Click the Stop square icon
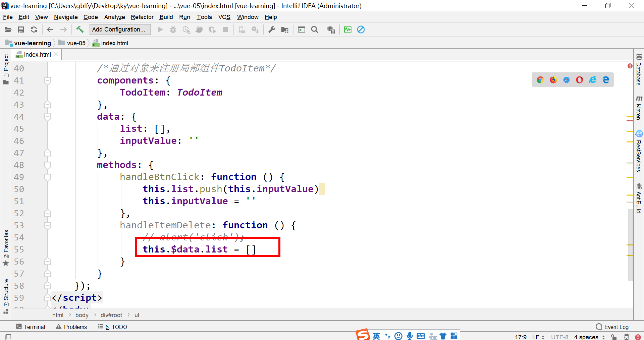This screenshot has height=340, width=644. 225,30
